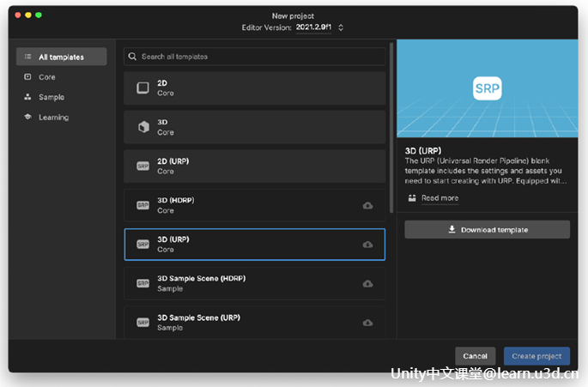The width and height of the screenshot is (588, 387).
Task: Switch to the Learning category
Action: 53,117
